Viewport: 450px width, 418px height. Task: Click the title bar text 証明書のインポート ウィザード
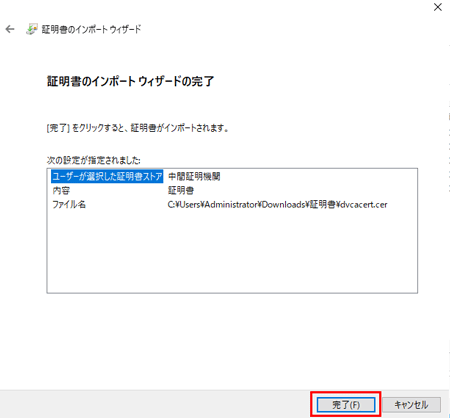[x=91, y=29]
